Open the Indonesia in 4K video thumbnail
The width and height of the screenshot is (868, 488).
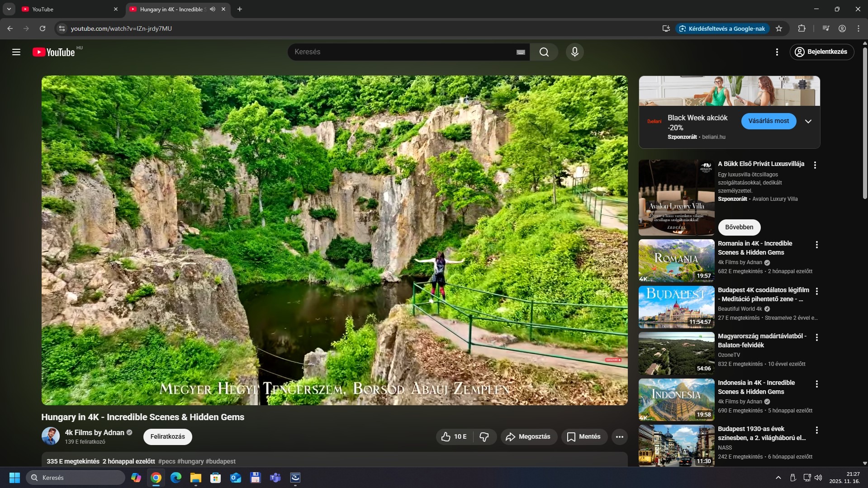click(676, 400)
